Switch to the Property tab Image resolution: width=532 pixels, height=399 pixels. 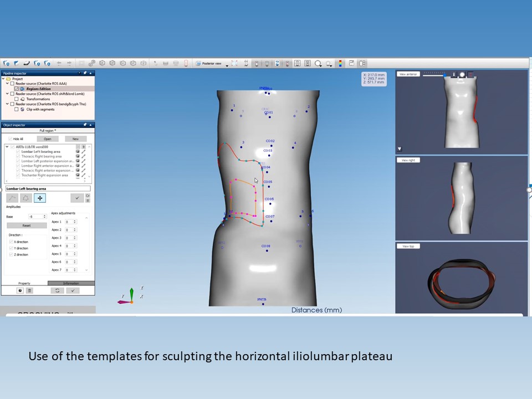click(24, 283)
